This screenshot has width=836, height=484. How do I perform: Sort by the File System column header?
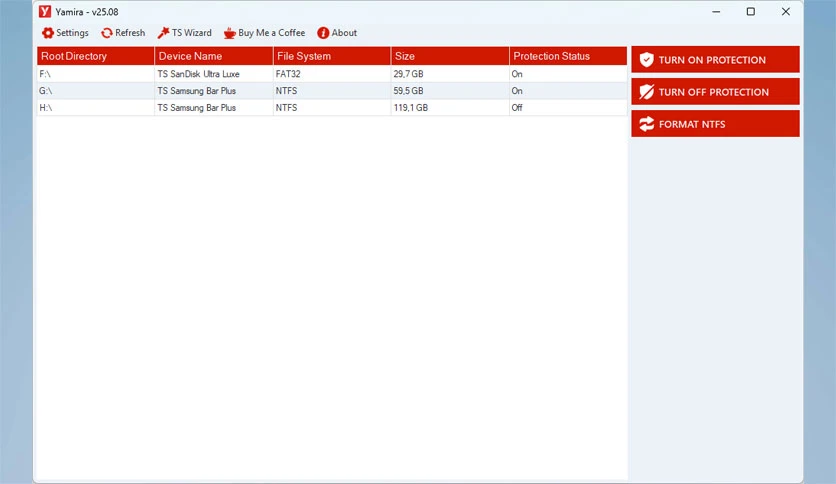click(x=332, y=56)
